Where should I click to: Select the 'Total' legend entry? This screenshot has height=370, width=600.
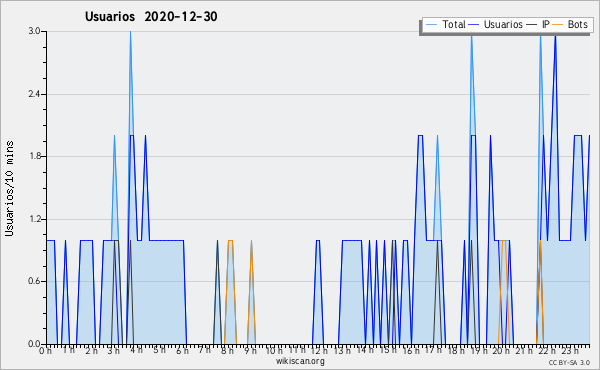coord(453,24)
